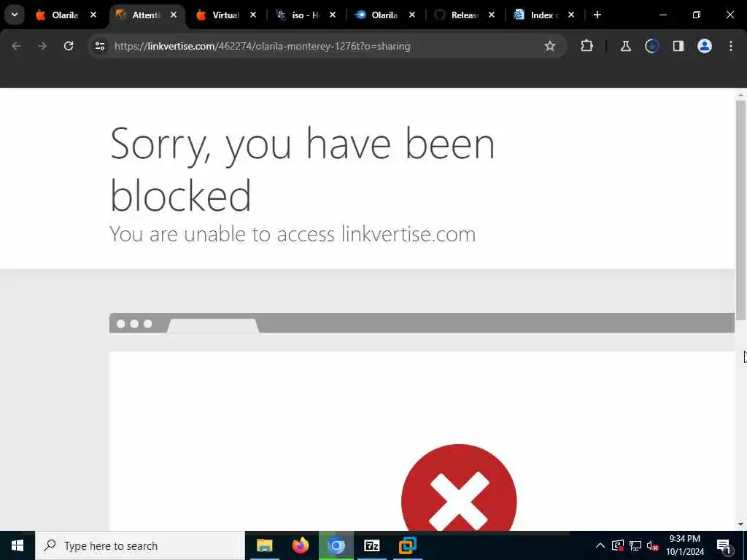
Task: Close the Release GitHub tab
Action: 492,15
